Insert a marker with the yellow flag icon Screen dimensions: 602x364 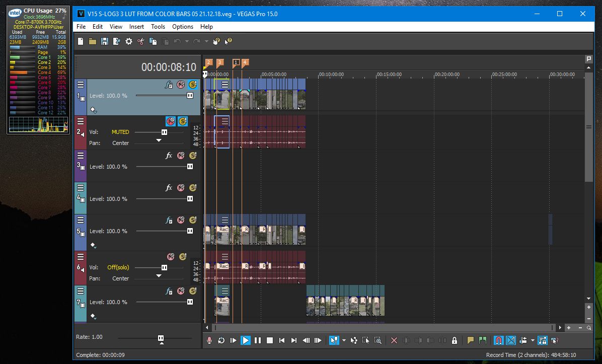(x=470, y=340)
